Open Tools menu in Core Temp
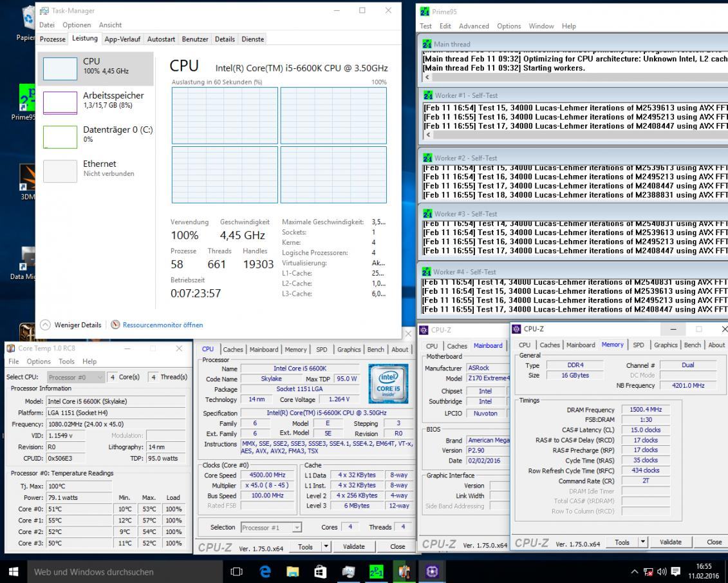Screen dimensions: 728x583 (x=66, y=361)
